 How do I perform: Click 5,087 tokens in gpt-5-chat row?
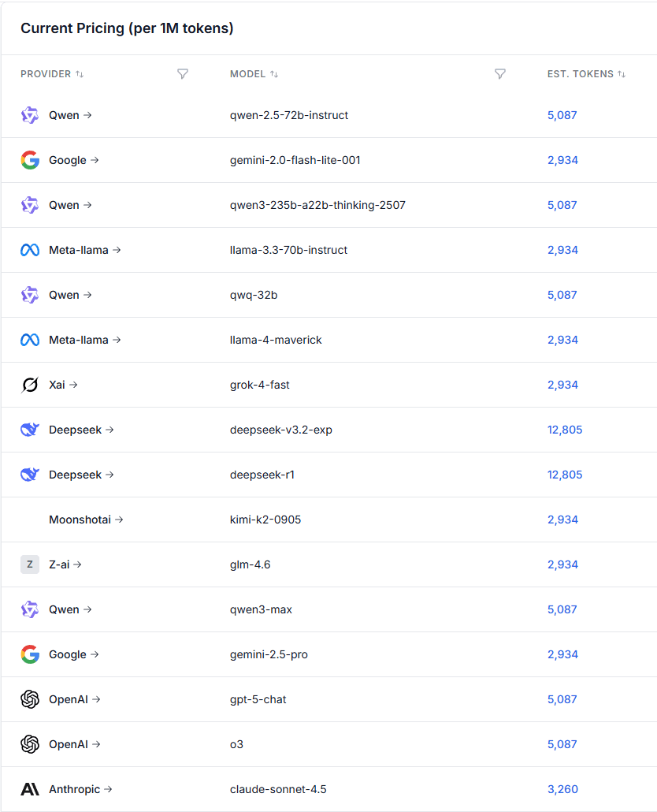coord(562,699)
